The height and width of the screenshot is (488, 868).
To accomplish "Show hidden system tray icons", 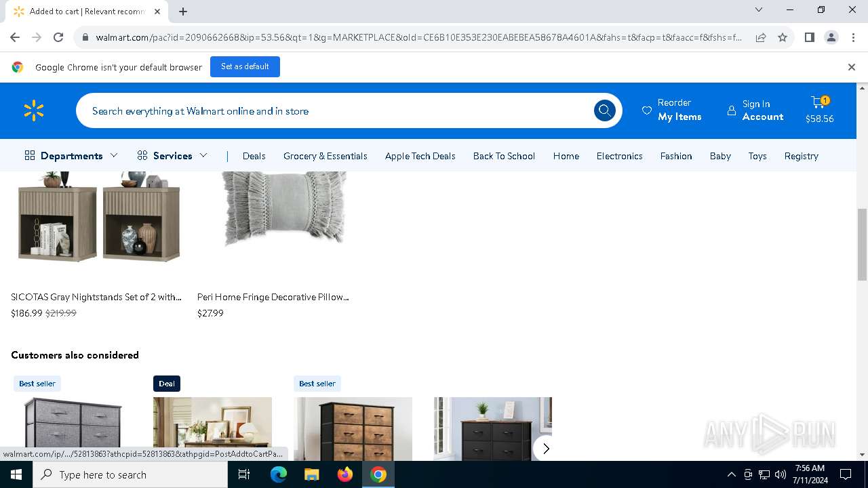I will pyautogui.click(x=731, y=474).
